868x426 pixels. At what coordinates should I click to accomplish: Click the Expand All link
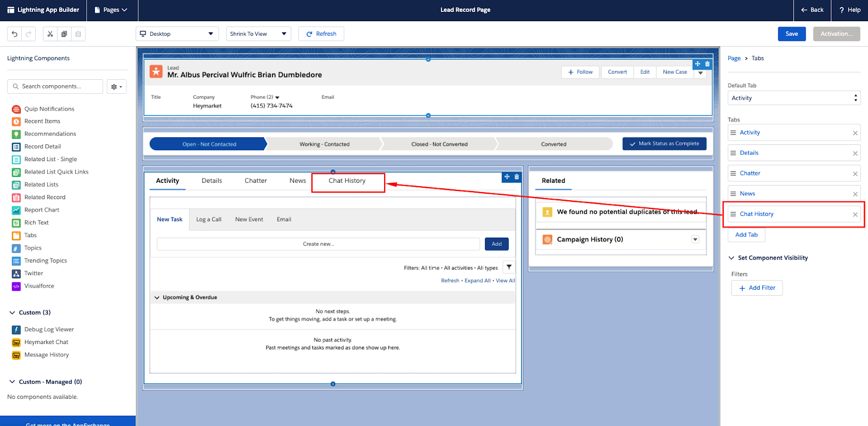tap(477, 281)
